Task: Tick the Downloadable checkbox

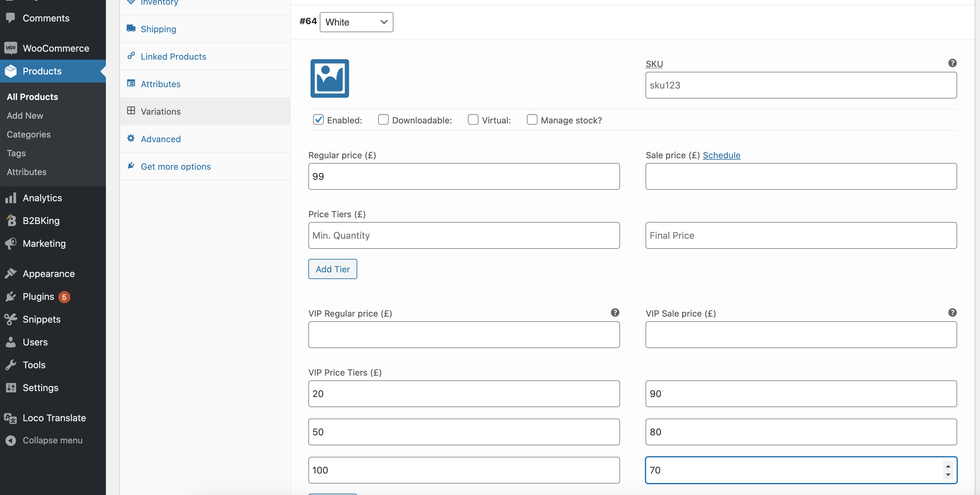Action: click(x=383, y=120)
